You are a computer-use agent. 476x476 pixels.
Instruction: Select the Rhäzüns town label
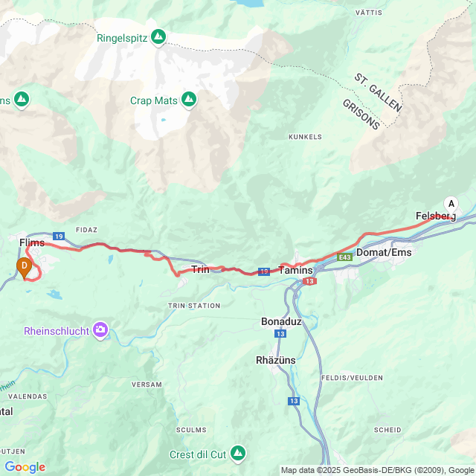tap(276, 360)
